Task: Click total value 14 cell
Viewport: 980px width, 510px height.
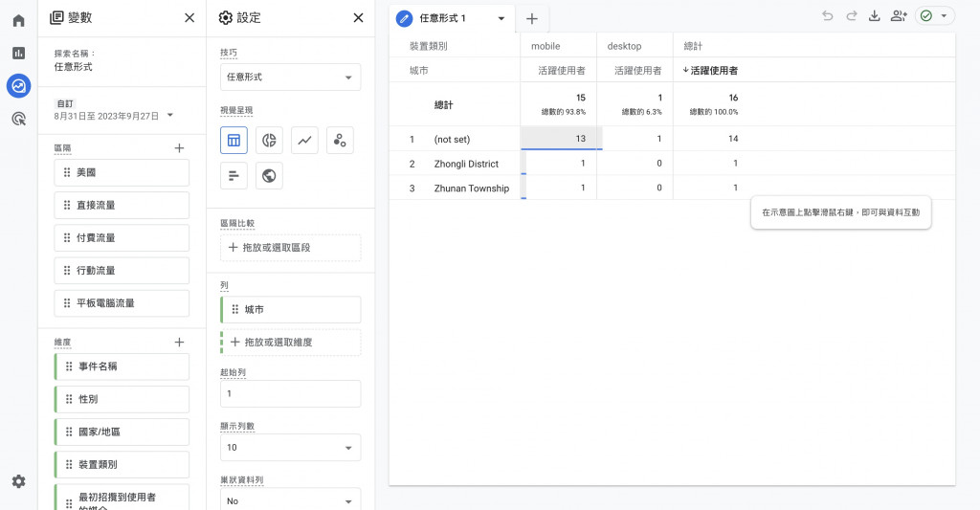Action: tap(733, 138)
